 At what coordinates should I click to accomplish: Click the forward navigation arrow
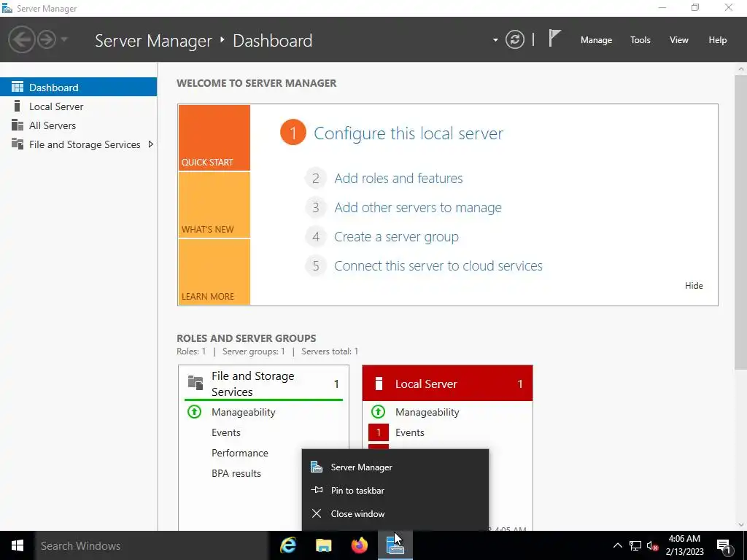[x=47, y=39]
